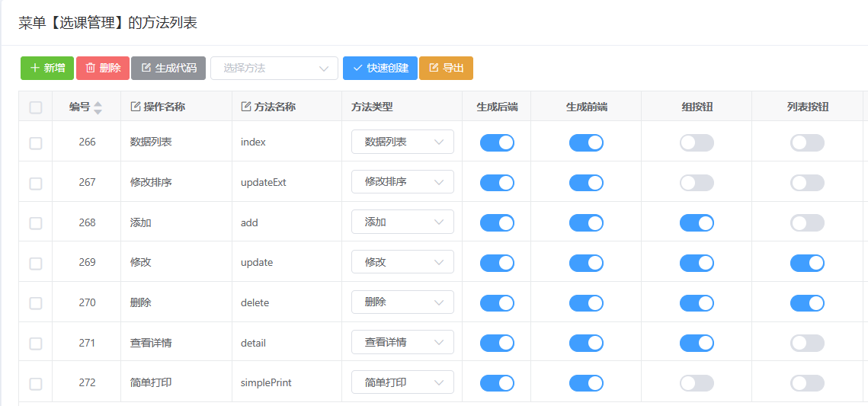Open the 选择方法 dropdown
868x406 pixels.
coord(274,68)
